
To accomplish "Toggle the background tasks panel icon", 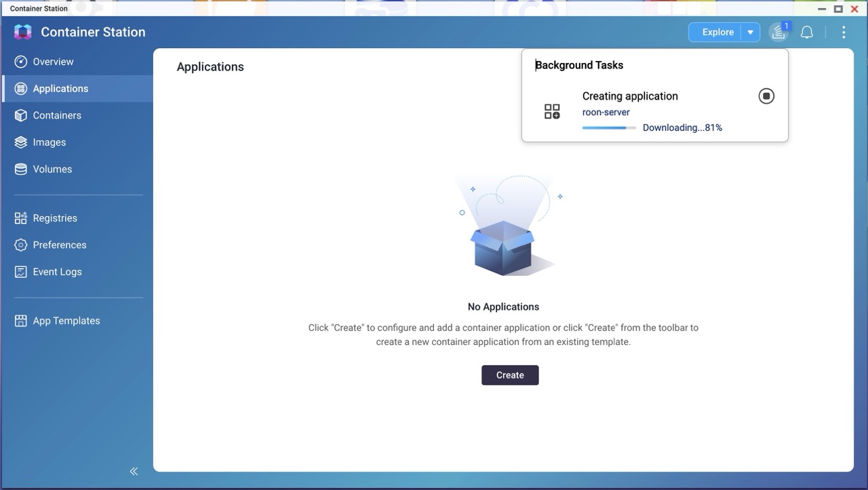I will point(778,33).
